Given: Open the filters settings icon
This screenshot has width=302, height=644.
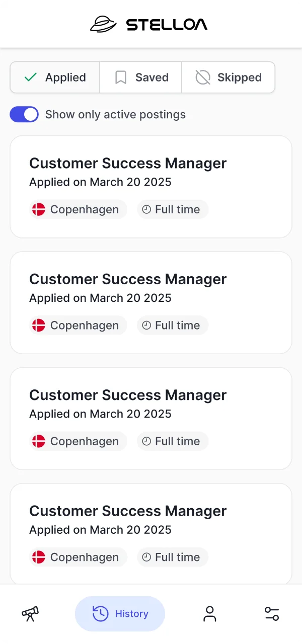Looking at the screenshot, I should [272, 613].
